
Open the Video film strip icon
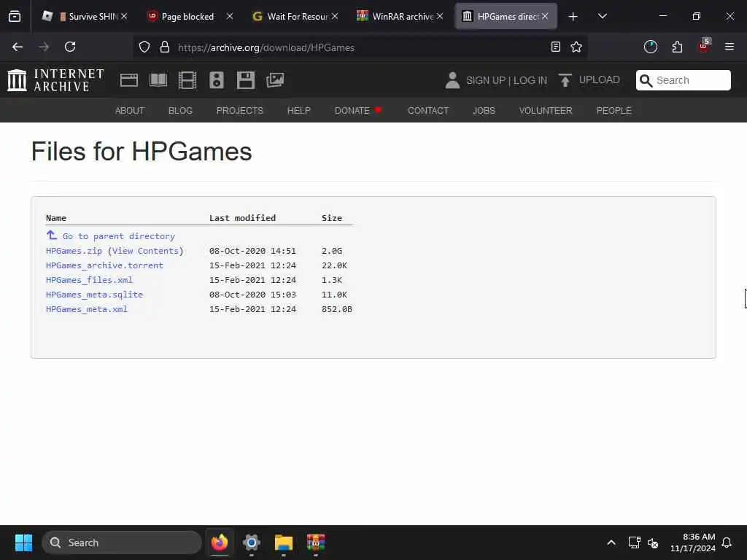pyautogui.click(x=187, y=80)
